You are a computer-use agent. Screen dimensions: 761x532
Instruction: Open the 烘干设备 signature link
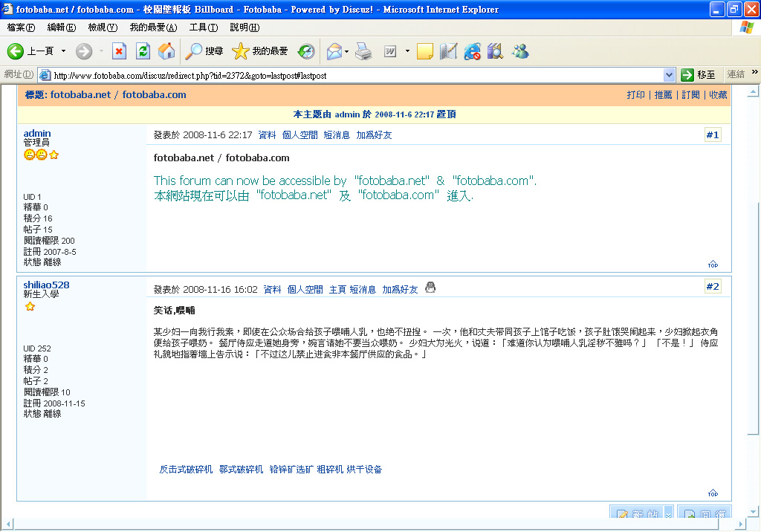pos(364,470)
